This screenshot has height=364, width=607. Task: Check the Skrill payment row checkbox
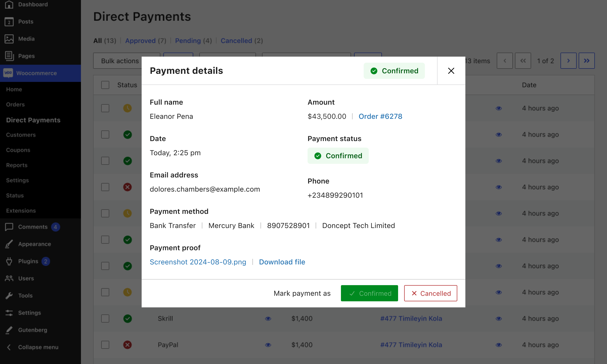(x=105, y=318)
